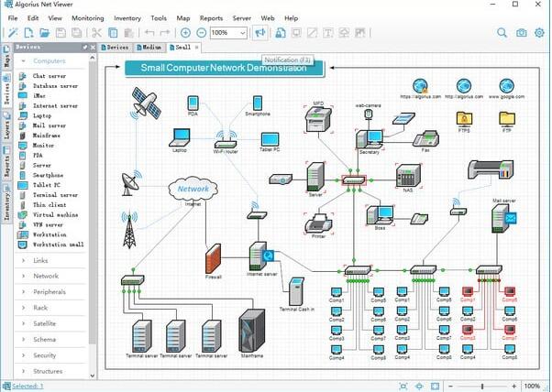The width and height of the screenshot is (552, 392).
Task: Click the lock map toolbar icon
Action: (281, 33)
